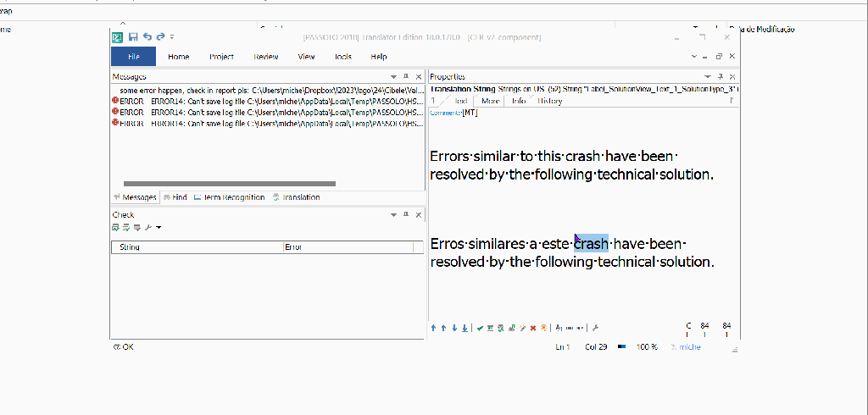Go to last string with underlined down arrow

(465, 328)
